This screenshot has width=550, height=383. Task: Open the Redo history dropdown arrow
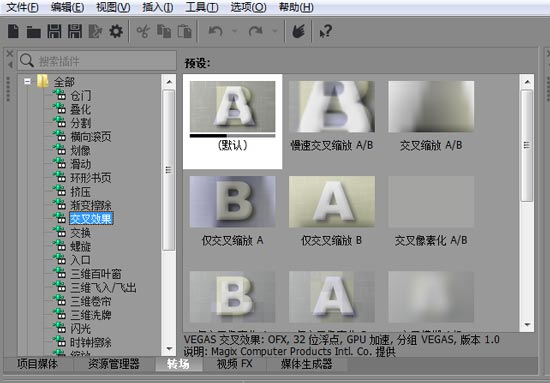coord(275,31)
